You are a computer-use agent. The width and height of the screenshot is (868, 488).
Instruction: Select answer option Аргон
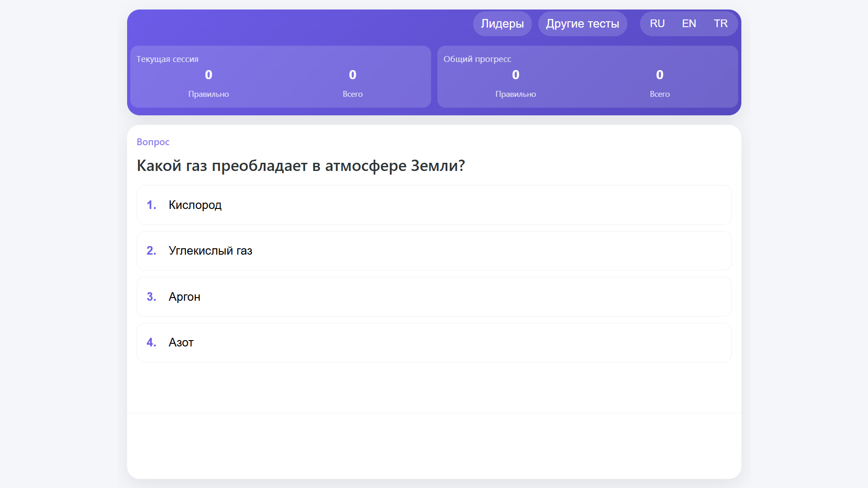coord(434,297)
